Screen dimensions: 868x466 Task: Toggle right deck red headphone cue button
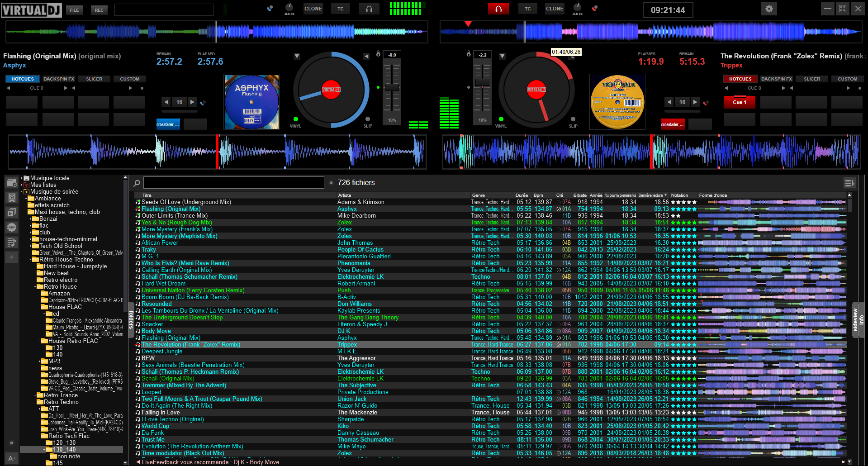pos(498,9)
